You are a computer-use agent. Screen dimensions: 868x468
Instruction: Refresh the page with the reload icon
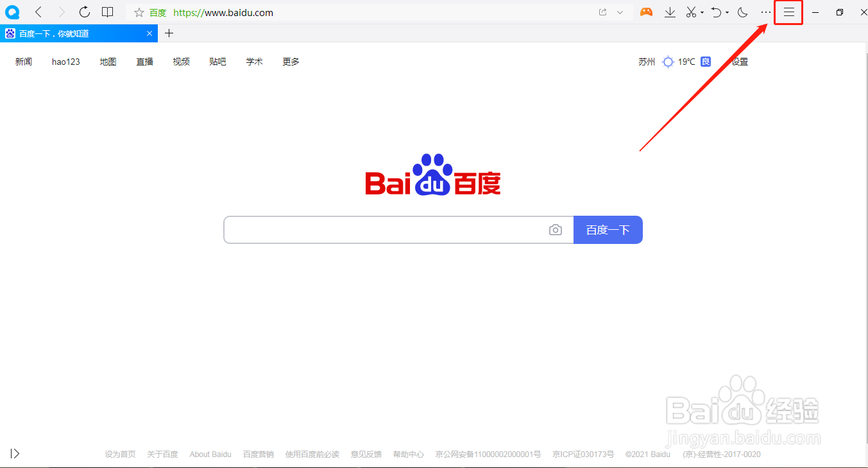coord(84,12)
